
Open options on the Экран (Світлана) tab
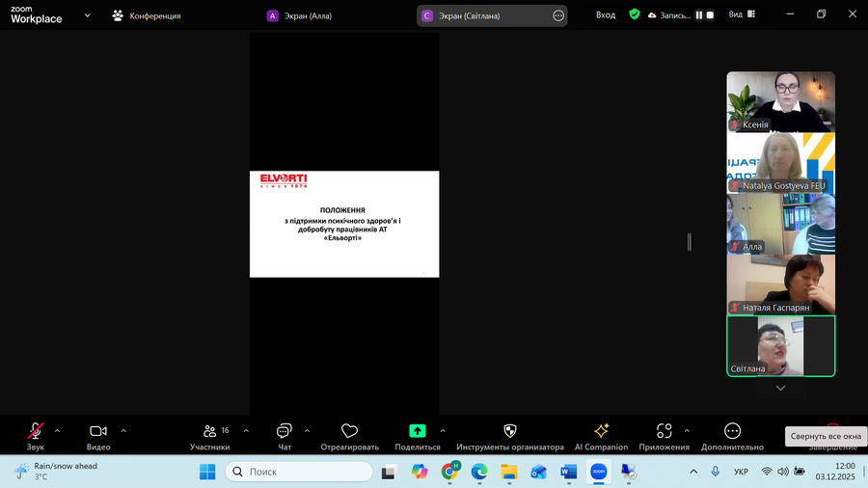[x=558, y=15]
